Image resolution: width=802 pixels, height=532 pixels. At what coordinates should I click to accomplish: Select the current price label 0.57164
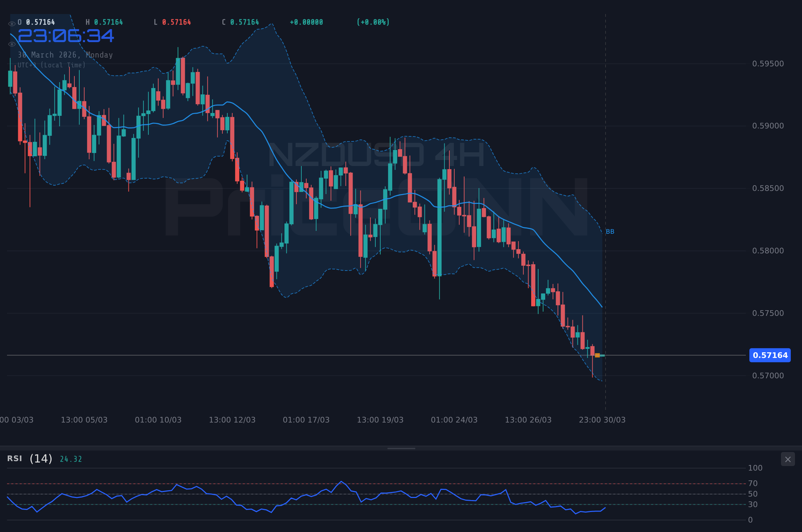tap(770, 355)
